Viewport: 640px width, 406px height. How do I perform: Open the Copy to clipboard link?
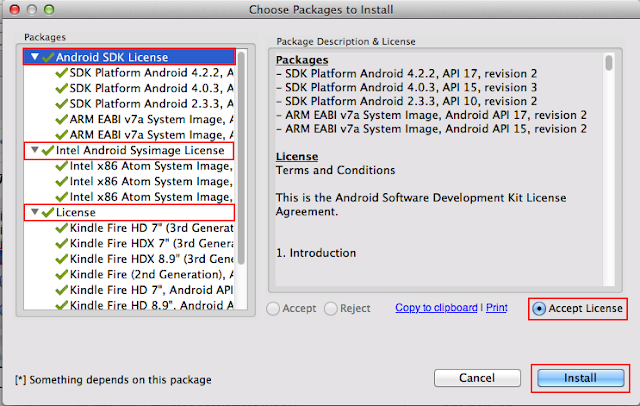436,308
